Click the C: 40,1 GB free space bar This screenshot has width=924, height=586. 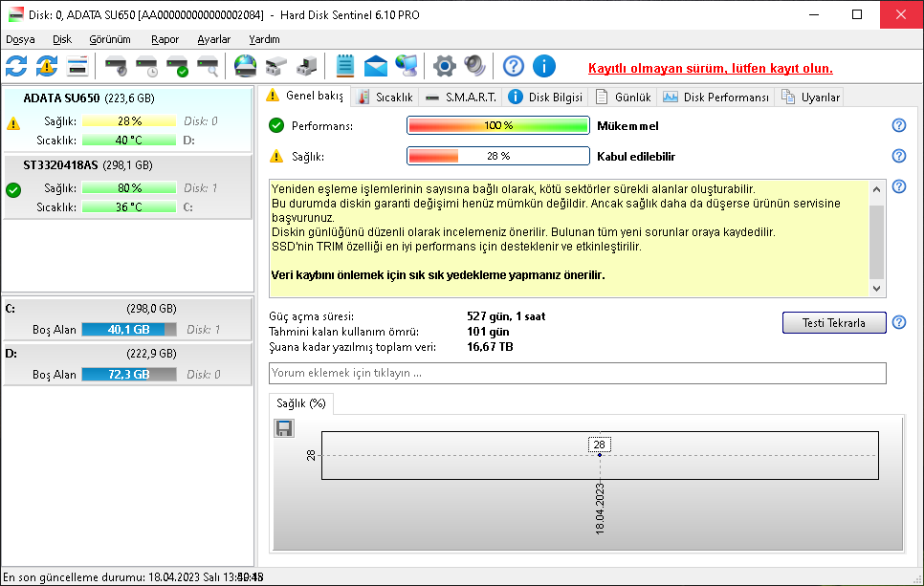[129, 330]
